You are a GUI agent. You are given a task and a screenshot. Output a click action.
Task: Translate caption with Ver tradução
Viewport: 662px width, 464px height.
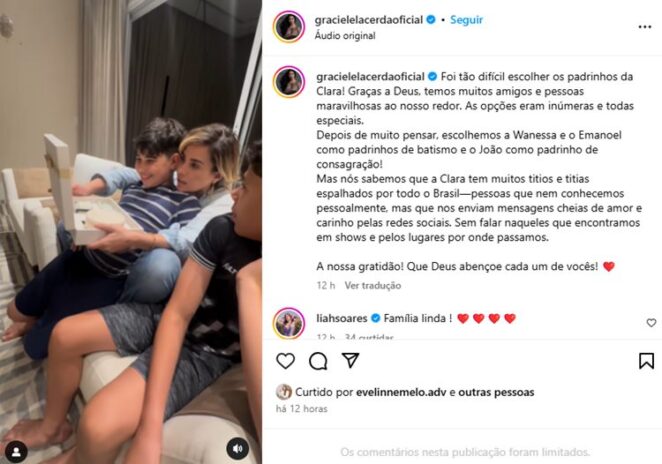click(x=373, y=285)
